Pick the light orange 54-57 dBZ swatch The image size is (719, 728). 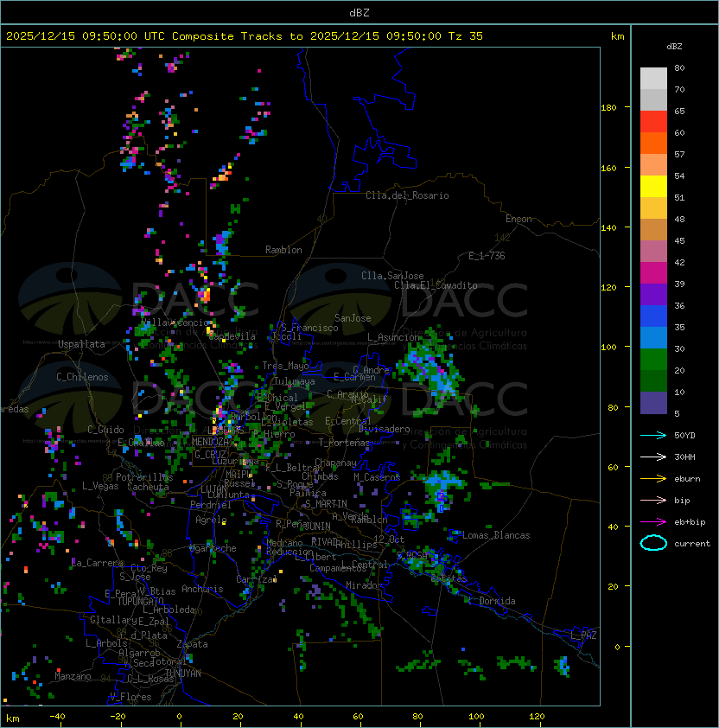point(653,165)
